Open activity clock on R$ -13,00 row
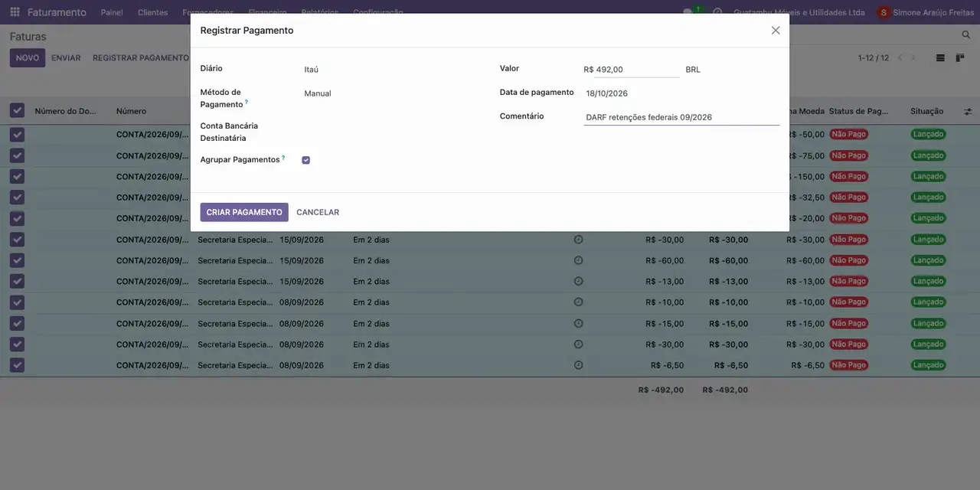 click(x=578, y=281)
